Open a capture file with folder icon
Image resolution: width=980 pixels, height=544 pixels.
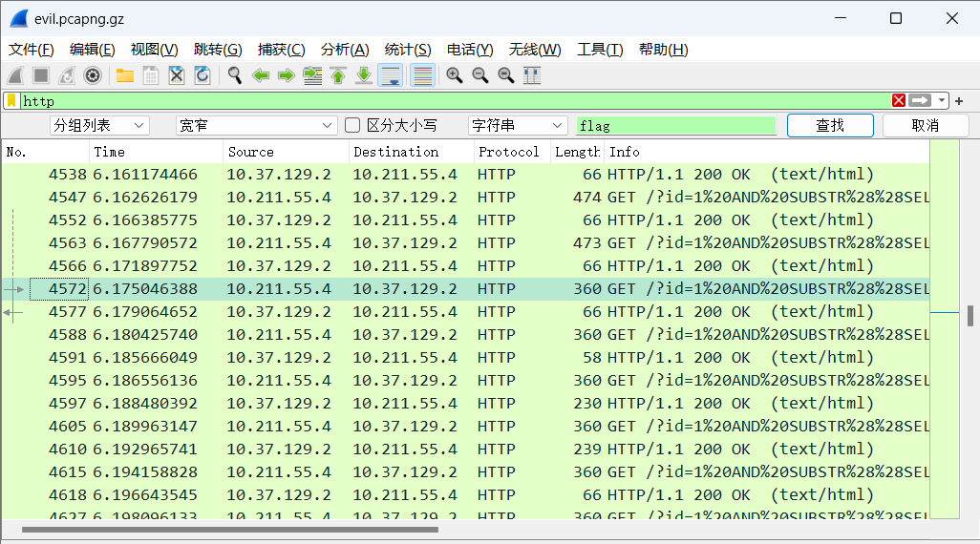coord(124,75)
